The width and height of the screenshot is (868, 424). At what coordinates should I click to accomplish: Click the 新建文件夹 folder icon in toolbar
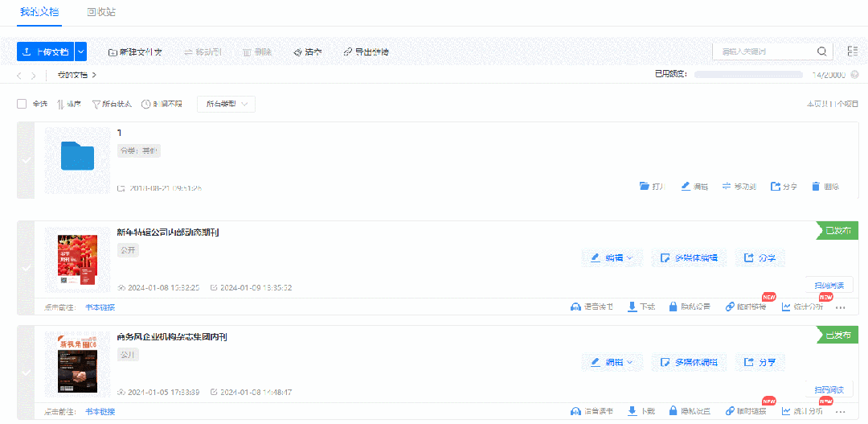click(x=113, y=51)
